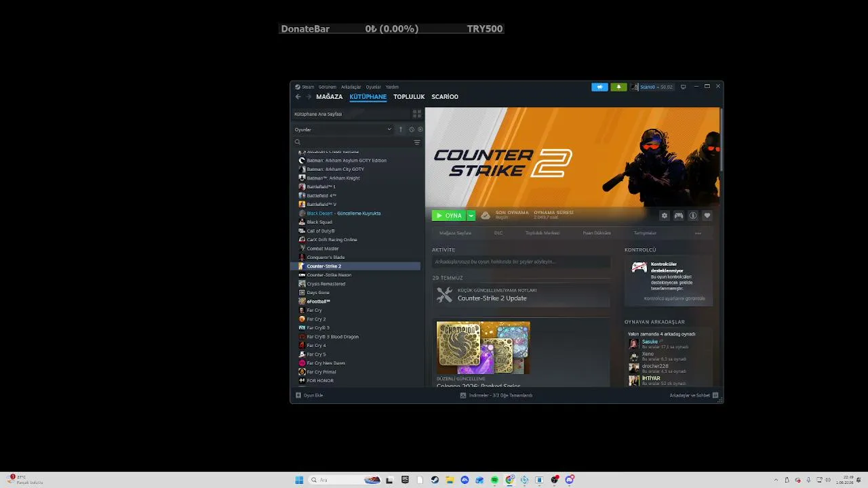
Task: Expand more game links with the ellipsis
Action: click(x=698, y=233)
